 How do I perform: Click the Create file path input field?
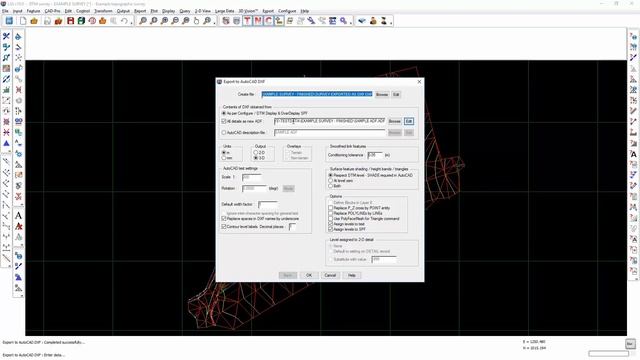pos(317,94)
